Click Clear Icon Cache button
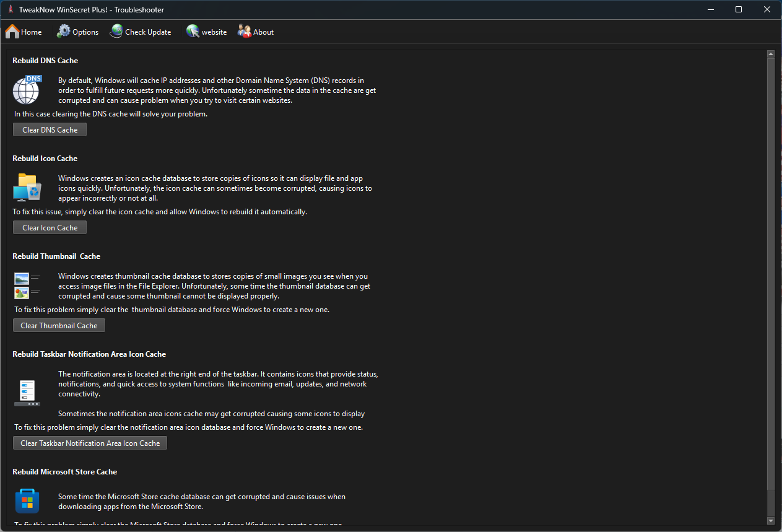Viewport: 782px width, 532px height. click(50, 227)
